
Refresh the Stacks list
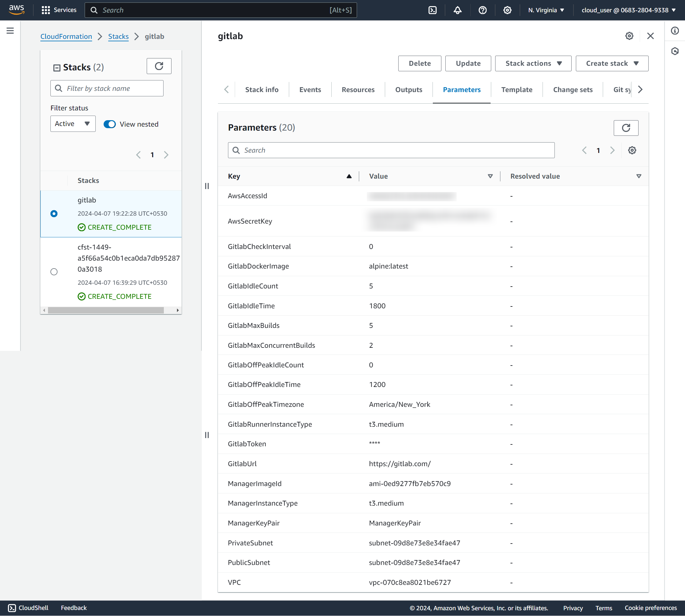159,66
